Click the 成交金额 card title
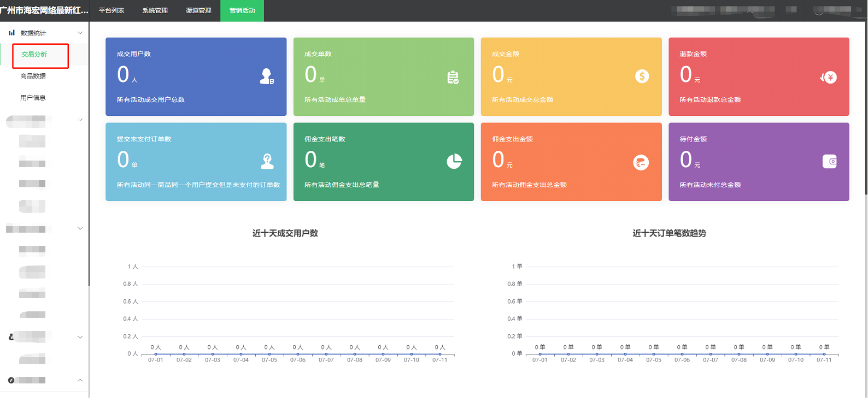 (x=506, y=54)
